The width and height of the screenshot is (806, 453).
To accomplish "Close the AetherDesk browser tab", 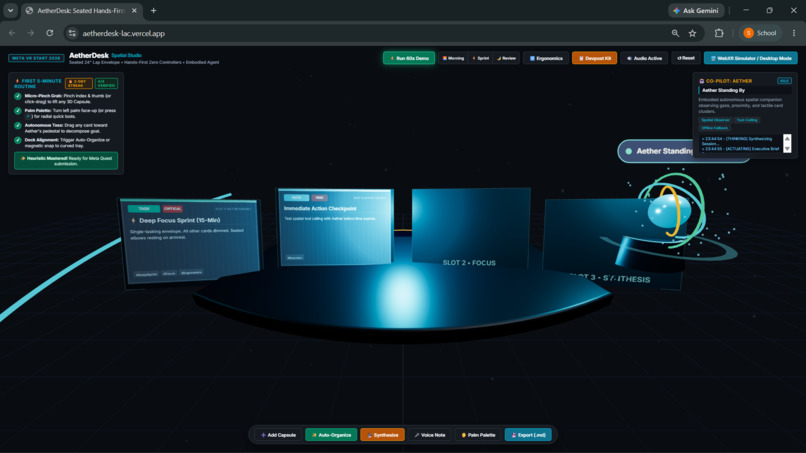I will (x=134, y=10).
